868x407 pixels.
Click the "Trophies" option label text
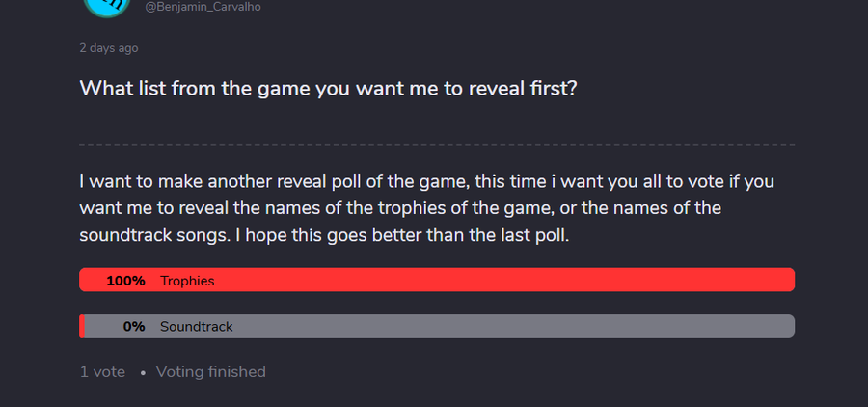point(187,281)
